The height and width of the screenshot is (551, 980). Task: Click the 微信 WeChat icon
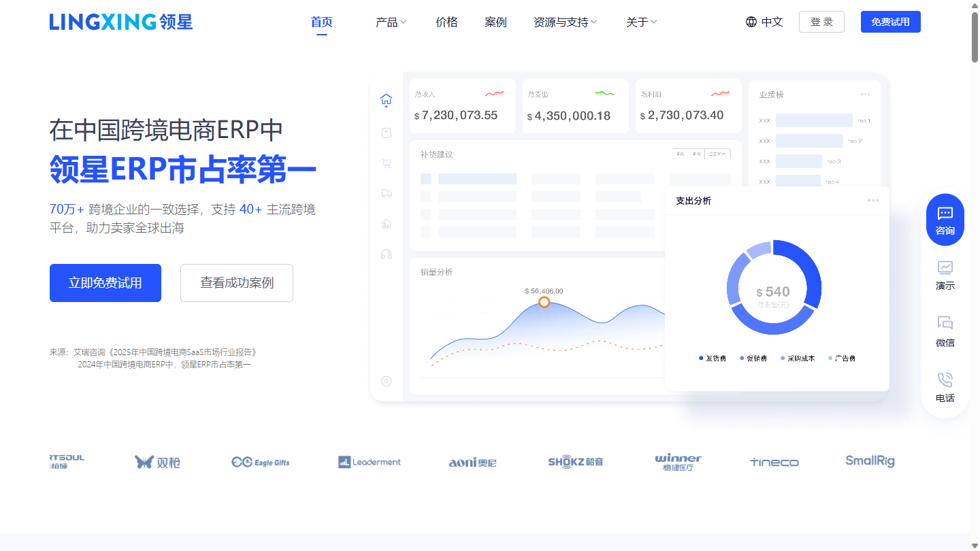tap(945, 323)
